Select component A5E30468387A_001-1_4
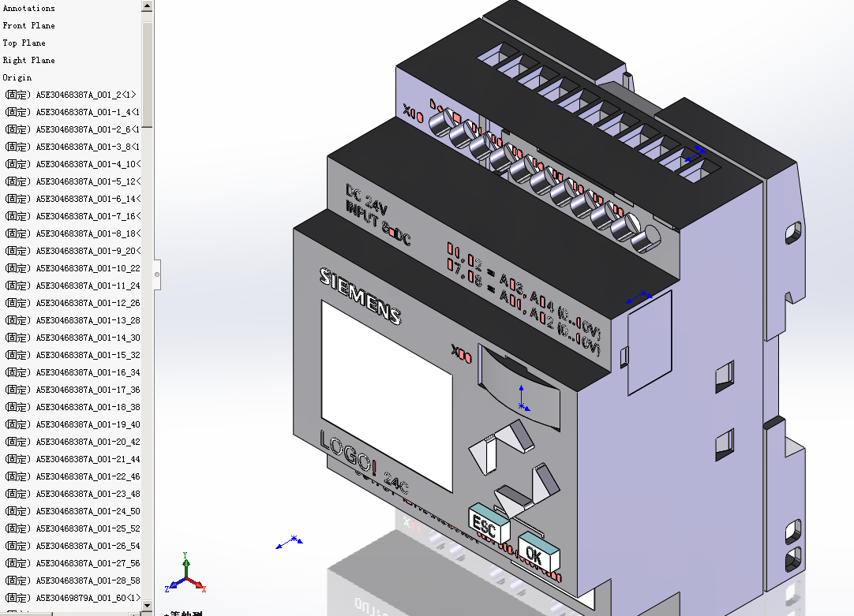The image size is (854, 616). coord(72,112)
